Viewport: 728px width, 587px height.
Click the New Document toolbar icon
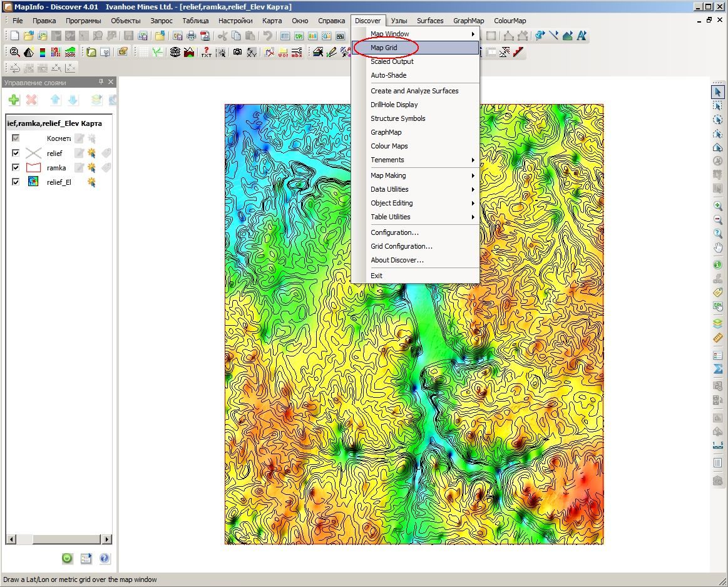point(14,36)
